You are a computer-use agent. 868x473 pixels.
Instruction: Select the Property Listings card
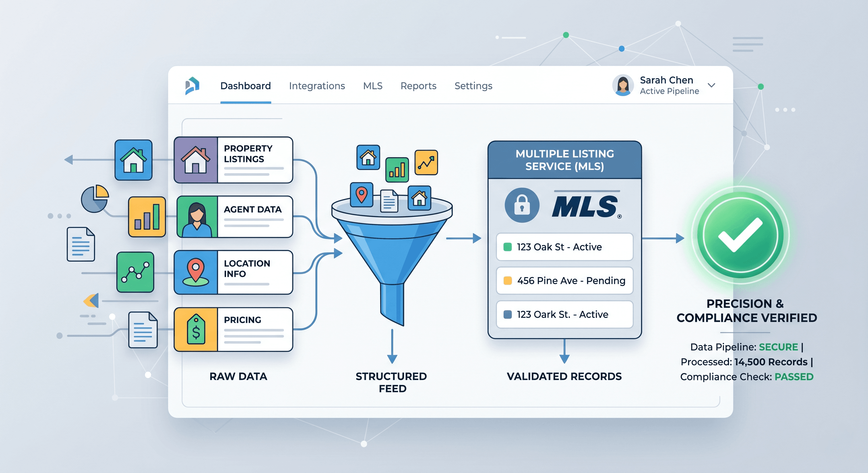[234, 160]
